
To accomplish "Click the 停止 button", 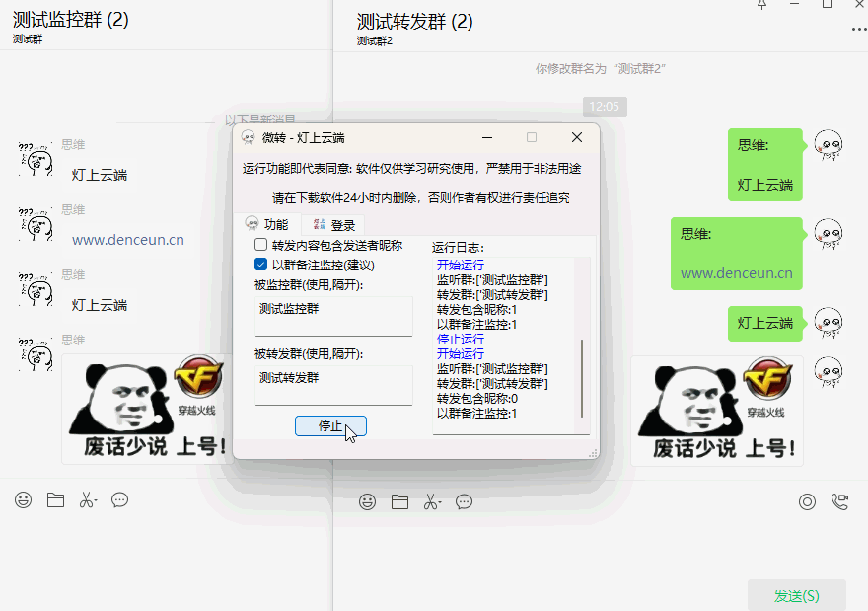I will click(330, 426).
